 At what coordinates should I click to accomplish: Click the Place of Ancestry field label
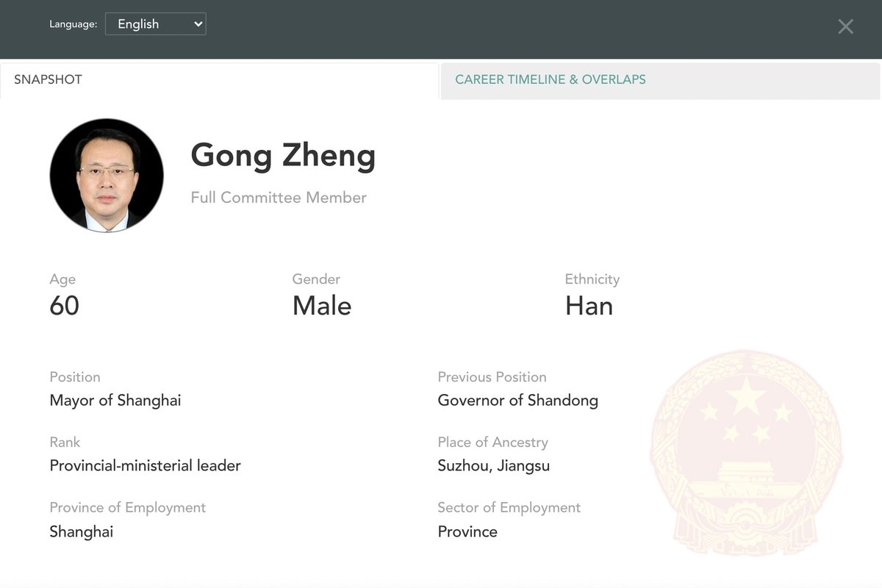(x=493, y=442)
